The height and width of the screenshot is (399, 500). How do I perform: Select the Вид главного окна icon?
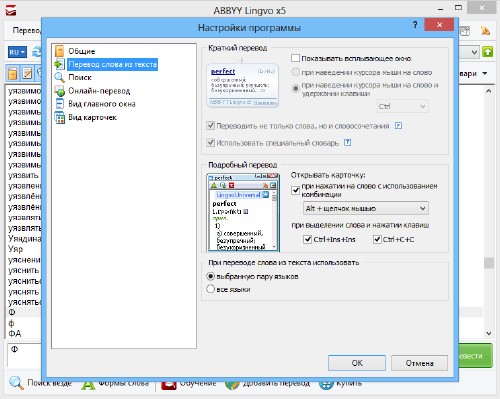click(x=59, y=104)
